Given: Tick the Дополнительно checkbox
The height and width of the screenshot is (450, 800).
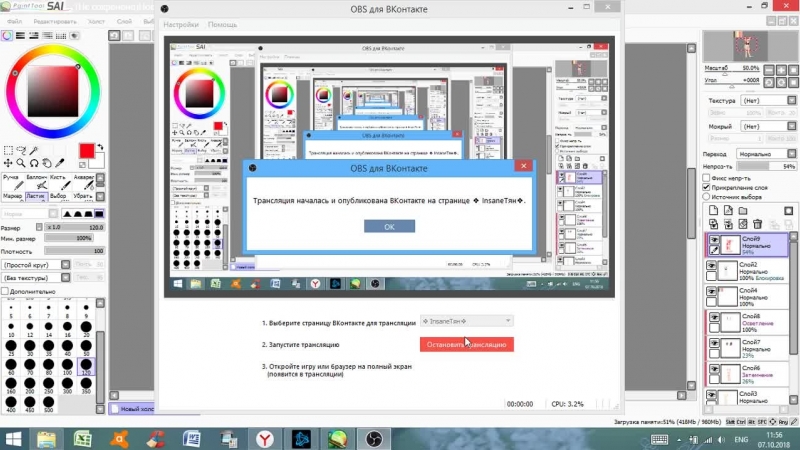Looking at the screenshot, I should [5, 291].
